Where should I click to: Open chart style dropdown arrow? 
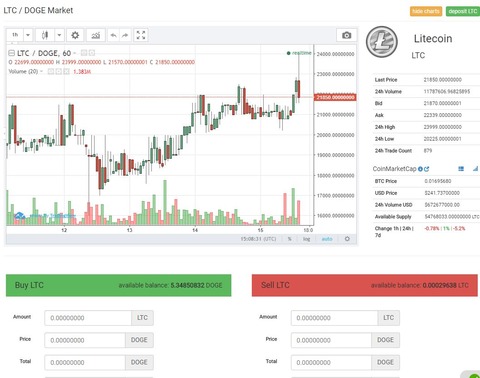pyautogui.click(x=59, y=35)
